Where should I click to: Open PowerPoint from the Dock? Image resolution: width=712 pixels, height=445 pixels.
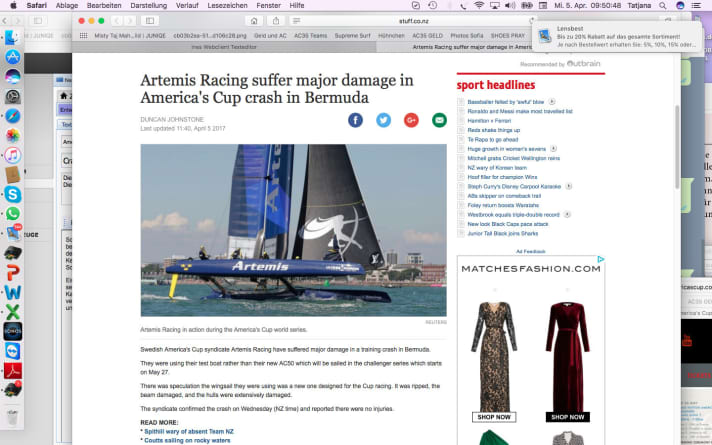click(13, 272)
